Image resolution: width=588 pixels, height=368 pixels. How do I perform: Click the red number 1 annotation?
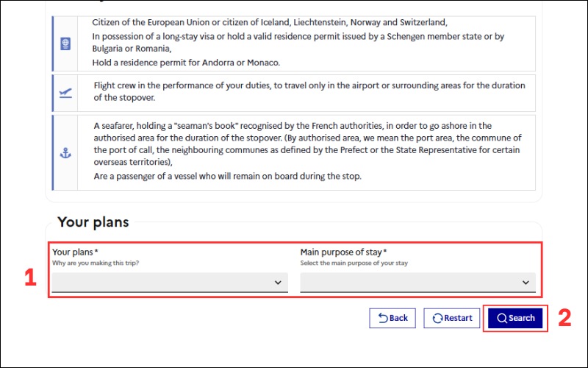point(30,277)
